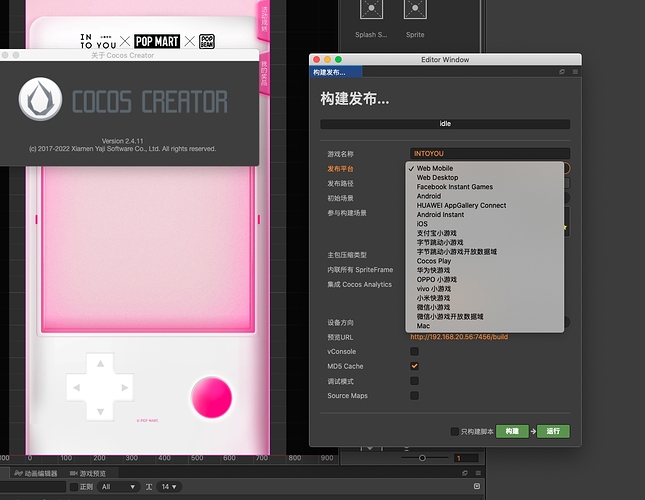This screenshot has height=500, width=645.
Task: Click the d-pad left arrow
Action: 77,387
